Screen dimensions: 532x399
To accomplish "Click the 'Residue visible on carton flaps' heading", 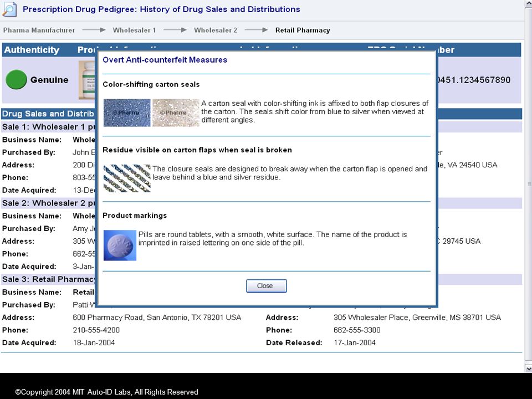I will pyautogui.click(x=197, y=150).
